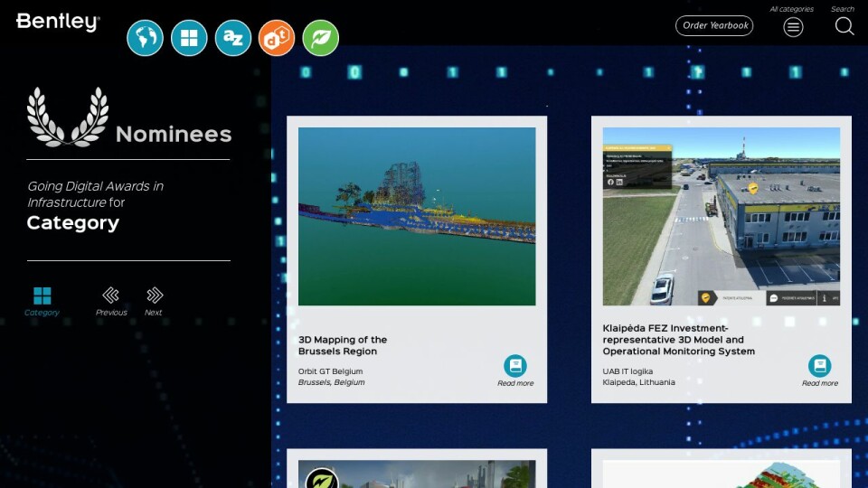868x488 pixels.
Task: Click Read more icon for Klaipėda FEZ
Action: 819,366
